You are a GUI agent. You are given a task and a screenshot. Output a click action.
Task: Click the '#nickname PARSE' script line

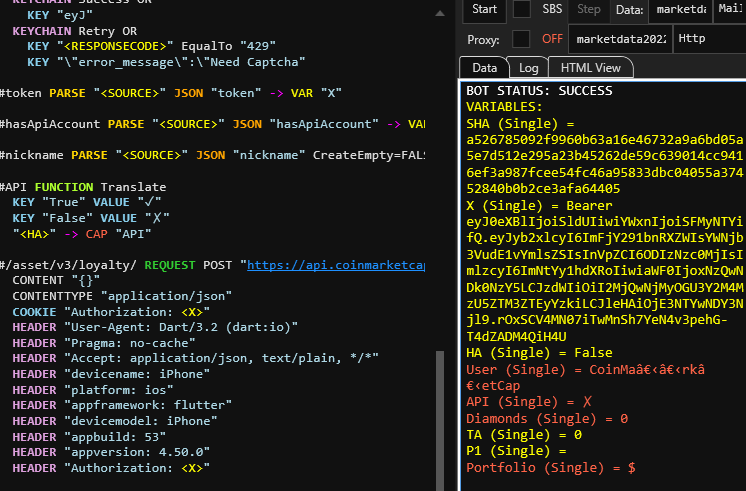pyautogui.click(x=212, y=155)
